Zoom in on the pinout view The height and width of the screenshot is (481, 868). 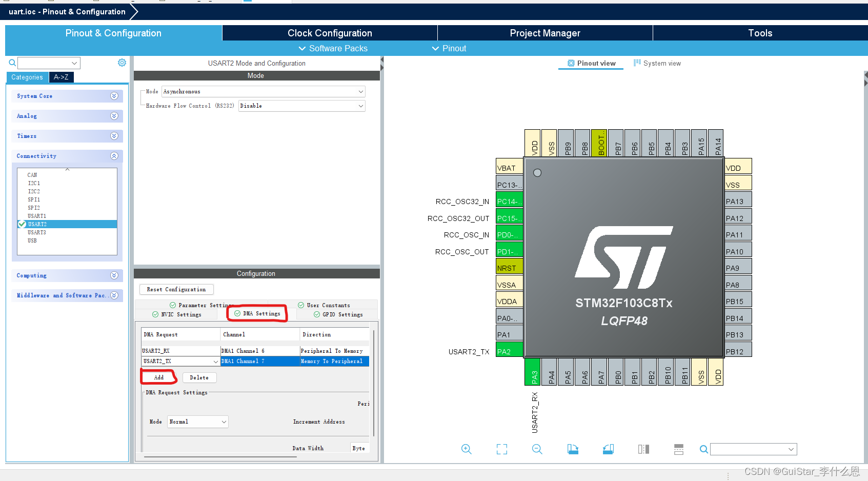coord(466,449)
